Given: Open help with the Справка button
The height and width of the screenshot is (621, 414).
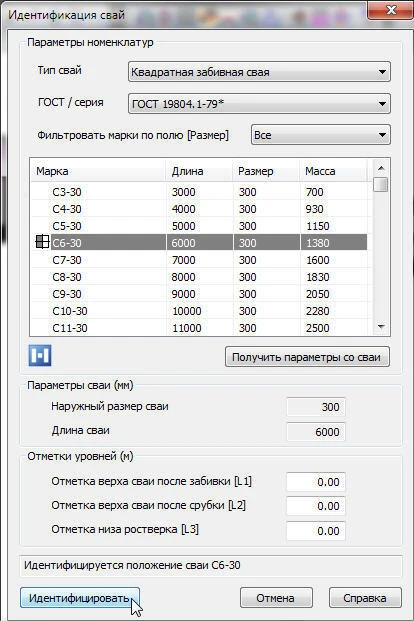Looking at the screenshot, I should [x=365, y=598].
